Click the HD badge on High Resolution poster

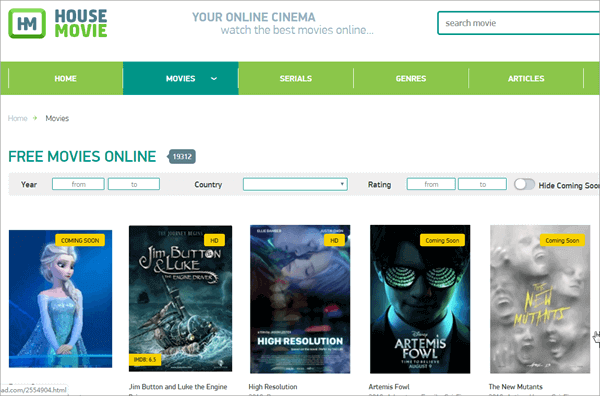tap(334, 240)
